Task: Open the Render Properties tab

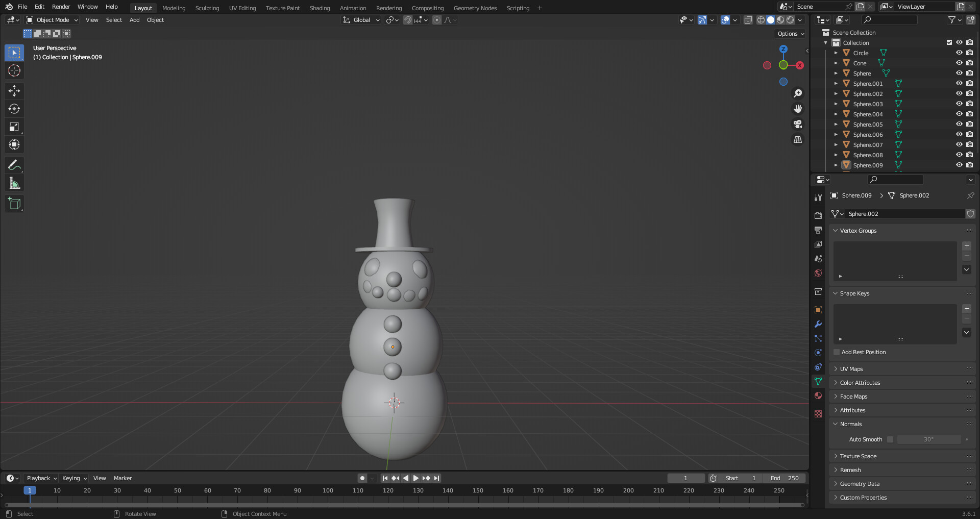Action: 818,215
